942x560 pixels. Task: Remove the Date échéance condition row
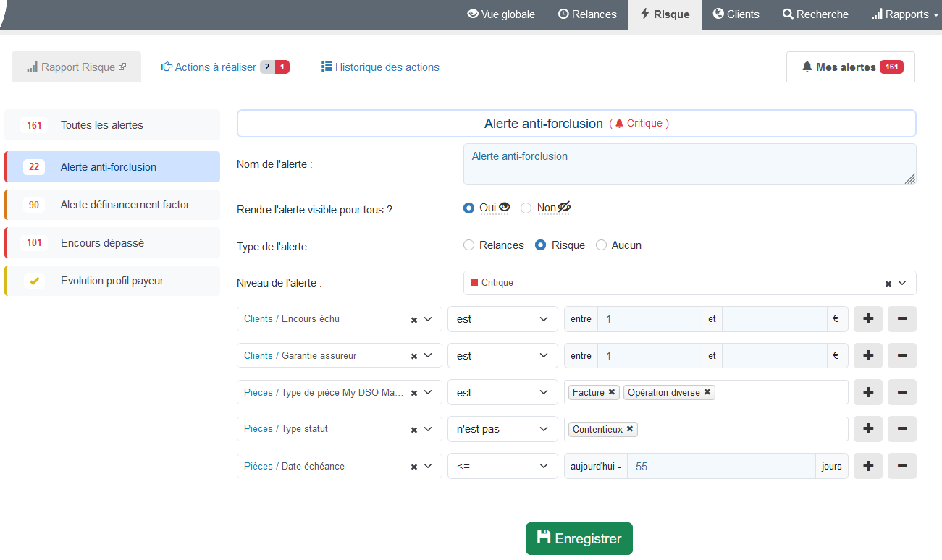(x=902, y=466)
